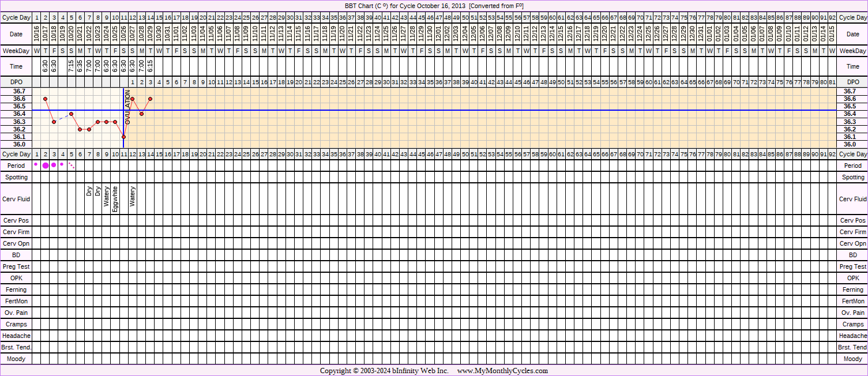The height and width of the screenshot is (376, 868).
Task: Click the large period dot on cycle day 2
Action: point(46,166)
